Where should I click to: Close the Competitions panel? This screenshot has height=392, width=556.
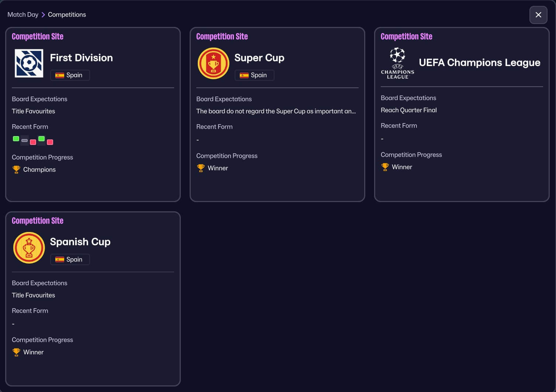(x=538, y=15)
